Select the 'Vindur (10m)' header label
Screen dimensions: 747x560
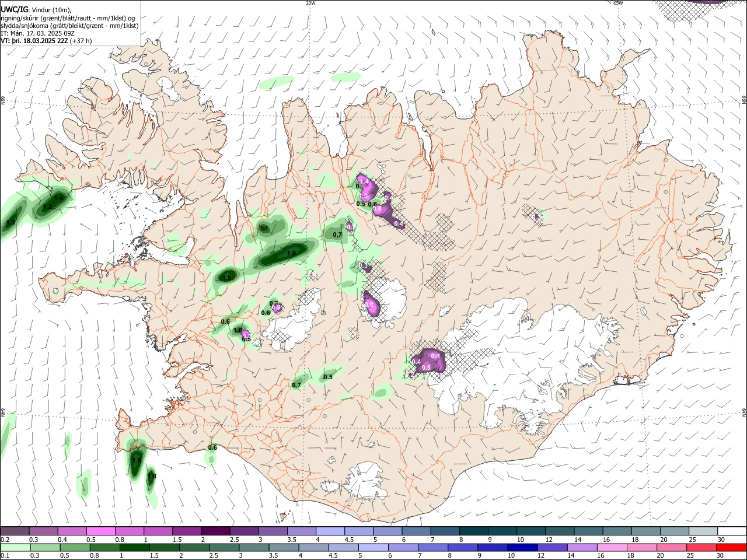51,10
